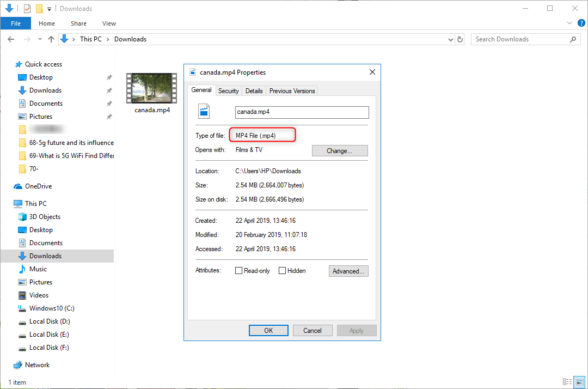588x389 pixels.
Task: Click the canada.mp4 file type icon
Action: pyautogui.click(x=204, y=111)
